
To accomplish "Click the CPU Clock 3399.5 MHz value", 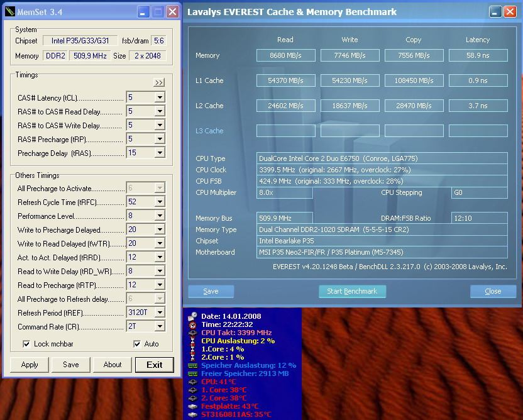I will (x=382, y=170).
